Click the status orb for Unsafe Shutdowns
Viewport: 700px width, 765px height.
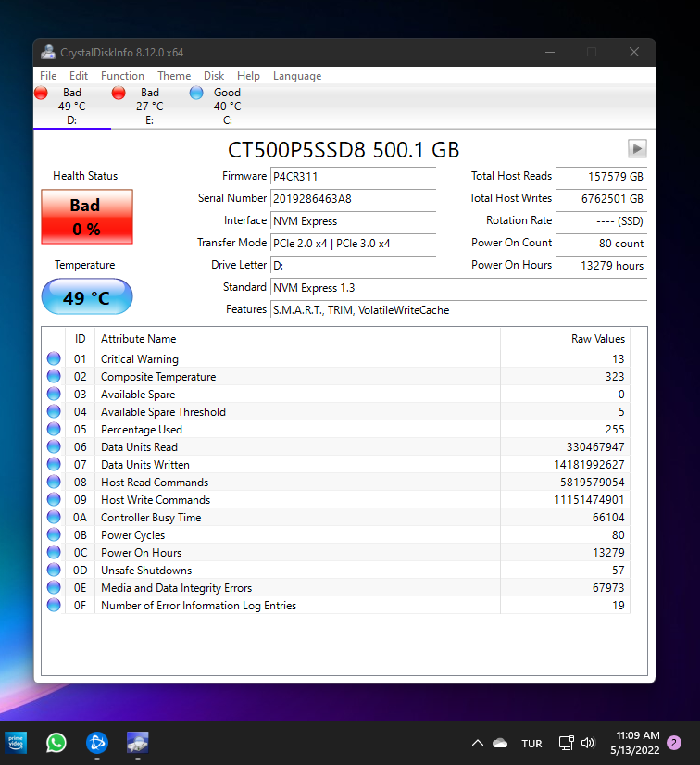click(54, 570)
